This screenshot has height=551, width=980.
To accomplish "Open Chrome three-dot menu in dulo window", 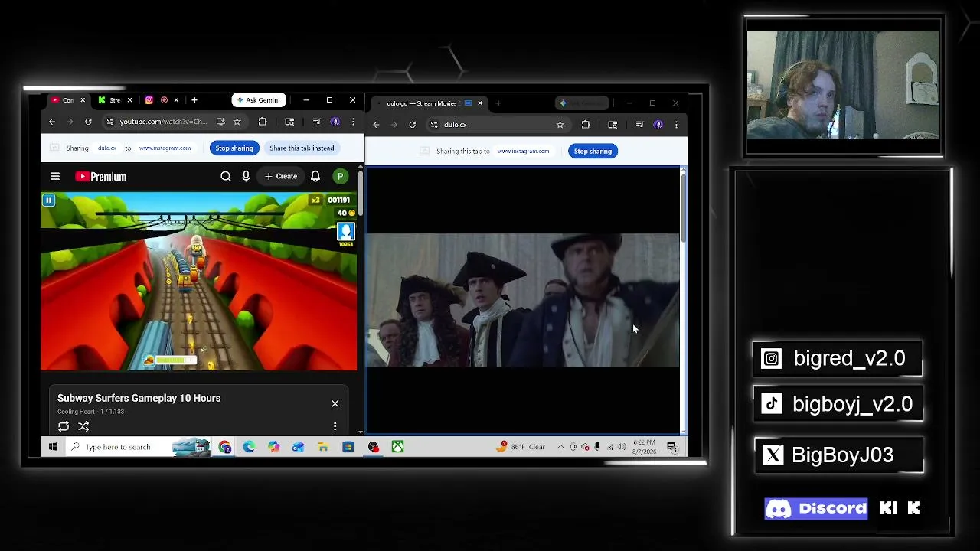I will [676, 125].
